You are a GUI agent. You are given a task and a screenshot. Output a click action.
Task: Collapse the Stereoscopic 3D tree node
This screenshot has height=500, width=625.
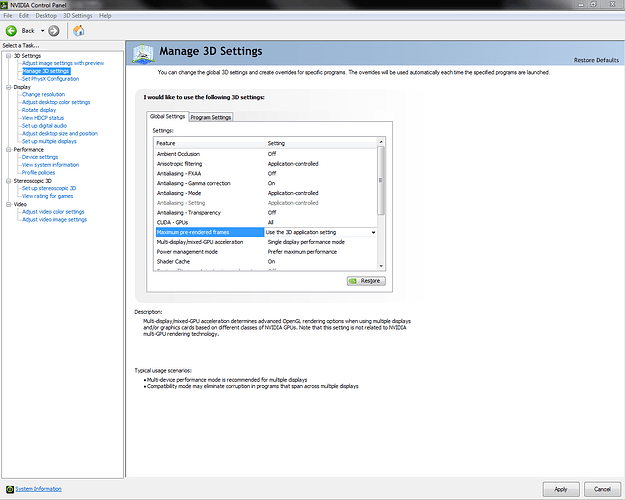[x=8, y=181]
